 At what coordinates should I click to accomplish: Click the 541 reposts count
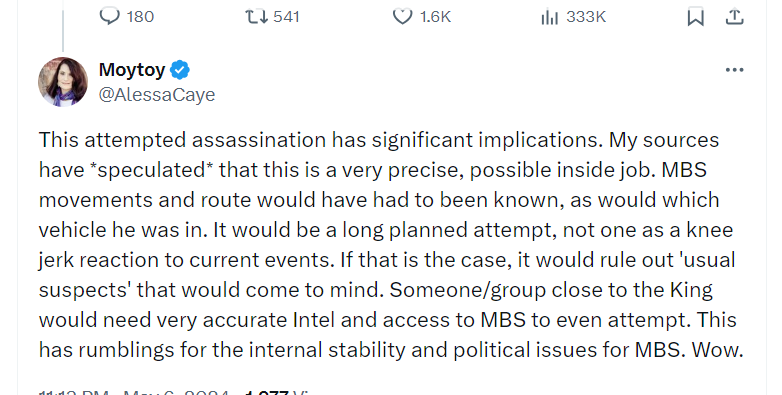[x=286, y=17]
